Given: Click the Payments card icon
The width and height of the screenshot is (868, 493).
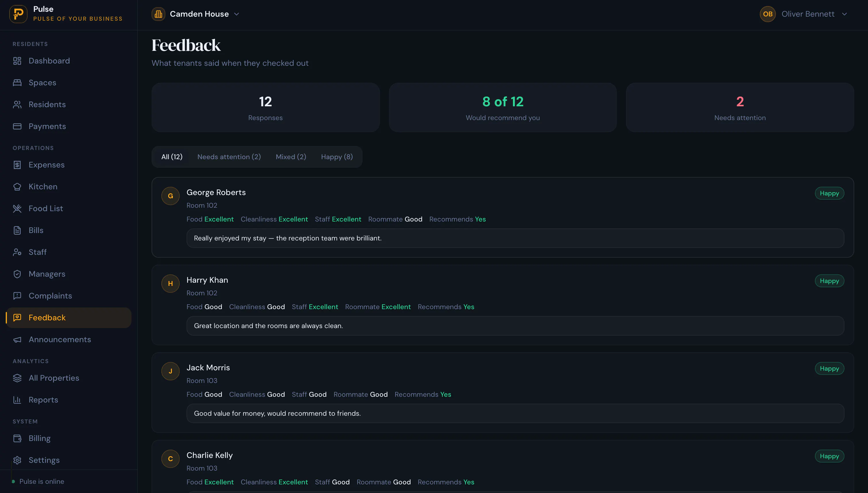Looking at the screenshot, I should click(17, 126).
